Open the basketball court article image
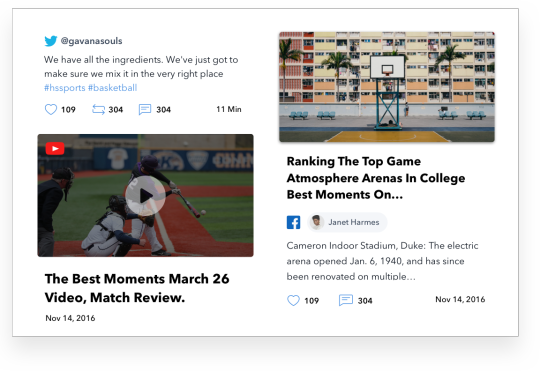540x371 pixels. pos(387,87)
